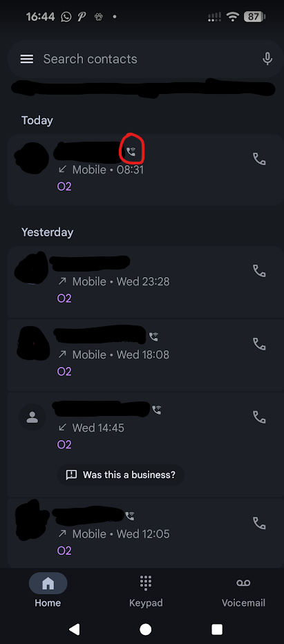Select the Home tab
Image resolution: width=284 pixels, height=644 pixels.
(x=48, y=591)
